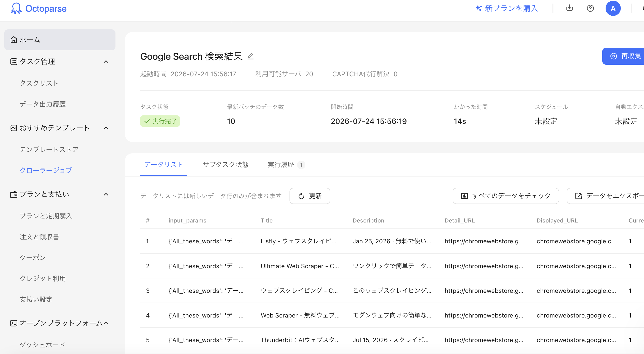Click the input_params cell in row 2
The width and height of the screenshot is (644, 354).
pyautogui.click(x=206, y=266)
